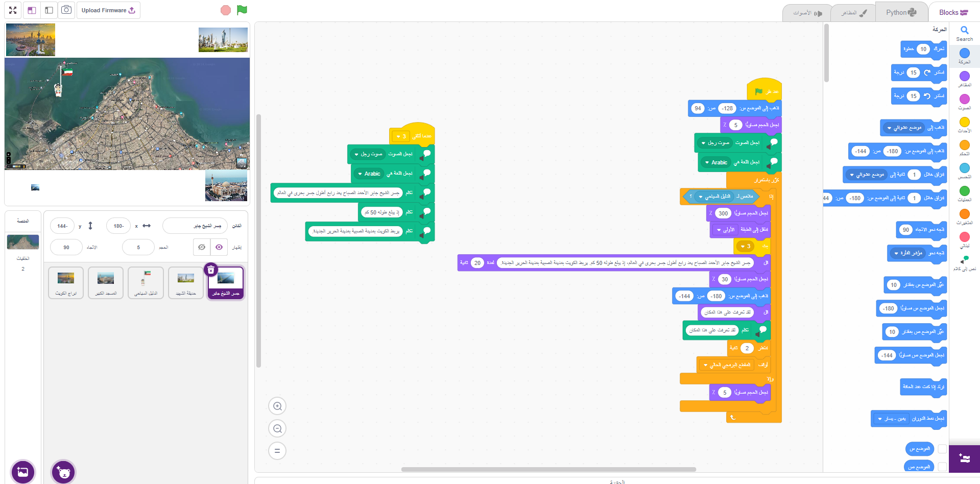This screenshot has height=484, width=980.
Task: Select the stage backdrop thumbnail
Action: (23, 242)
